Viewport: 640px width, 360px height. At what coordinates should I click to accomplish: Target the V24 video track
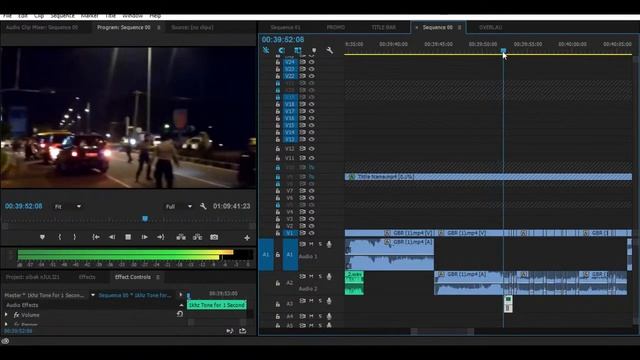(290, 62)
